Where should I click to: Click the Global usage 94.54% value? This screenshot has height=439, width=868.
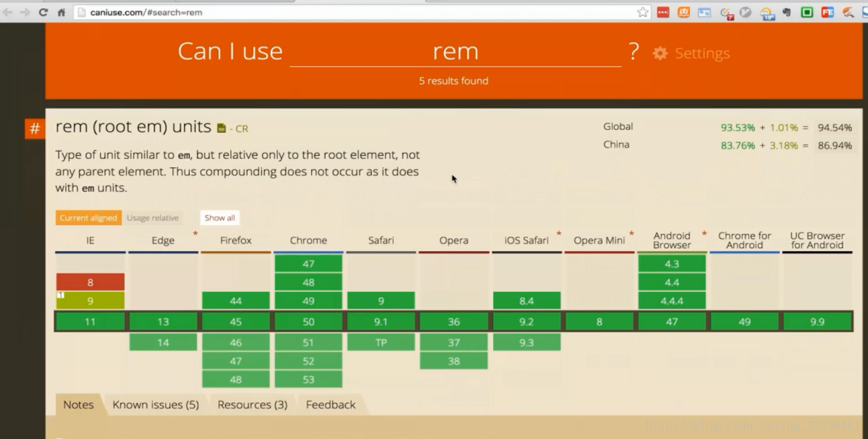coord(834,128)
